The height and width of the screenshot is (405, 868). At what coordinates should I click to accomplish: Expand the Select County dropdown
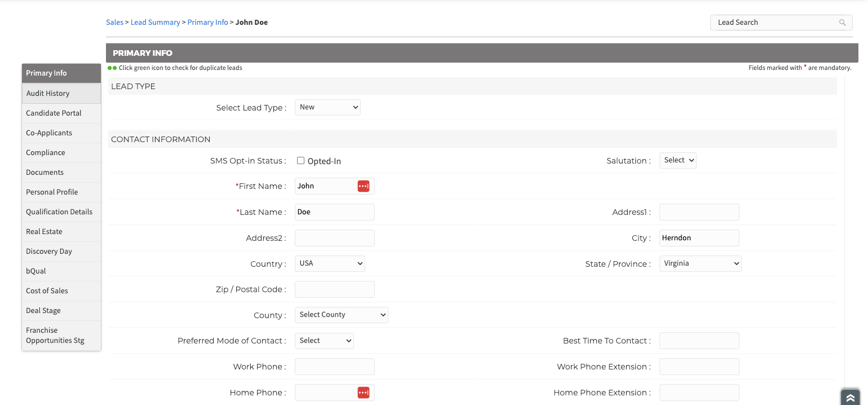coord(341,315)
